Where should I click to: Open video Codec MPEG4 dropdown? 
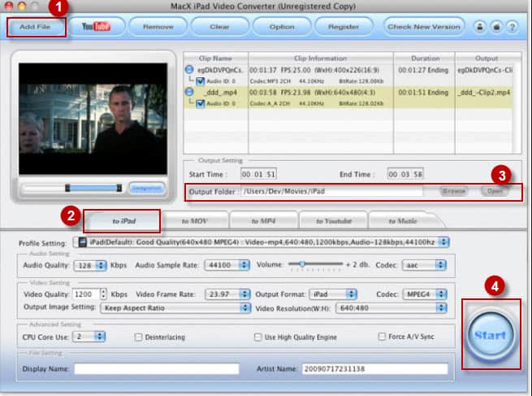[x=425, y=294]
